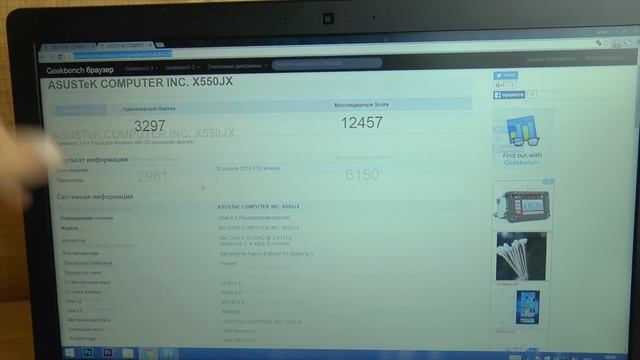The image size is (640, 360).
Task: Open the Geekbench 2 dropdown menu
Action: pyautogui.click(x=182, y=67)
